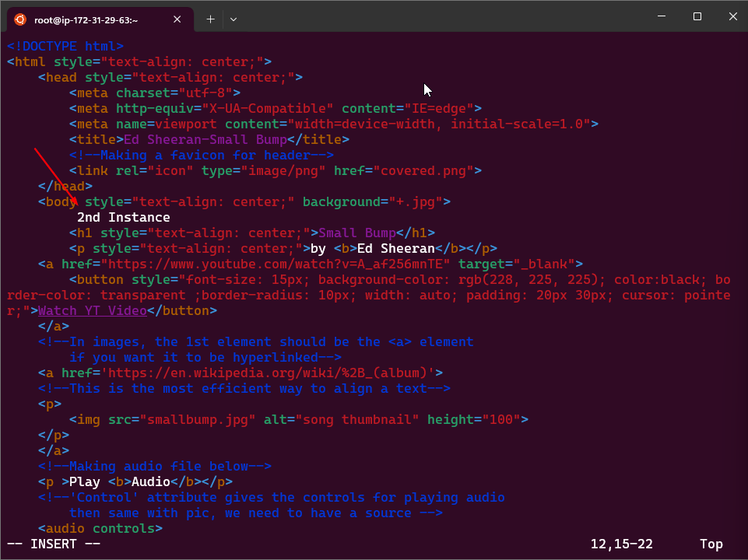Click the underlined Watch YT Video text

click(92, 310)
